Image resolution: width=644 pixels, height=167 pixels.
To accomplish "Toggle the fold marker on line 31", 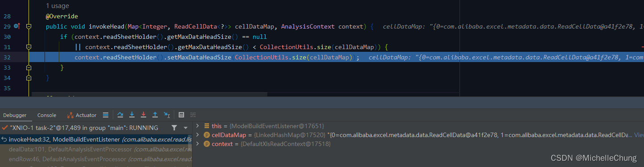I will (x=29, y=47).
